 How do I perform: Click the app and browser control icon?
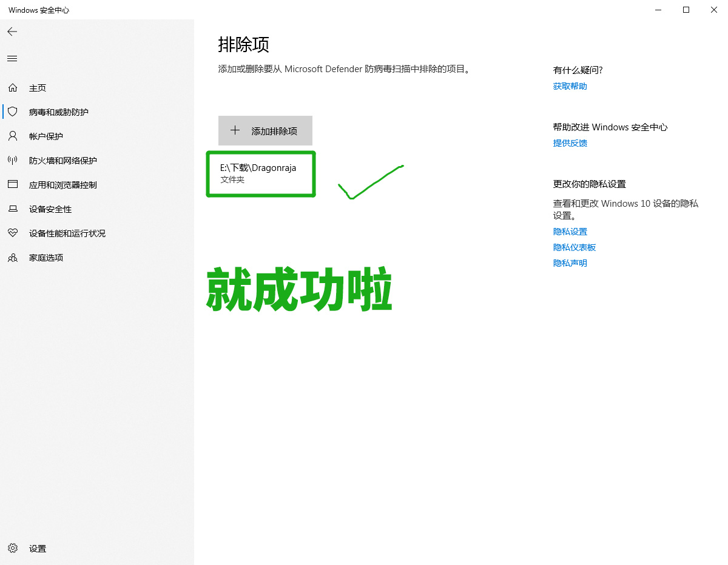point(13,184)
